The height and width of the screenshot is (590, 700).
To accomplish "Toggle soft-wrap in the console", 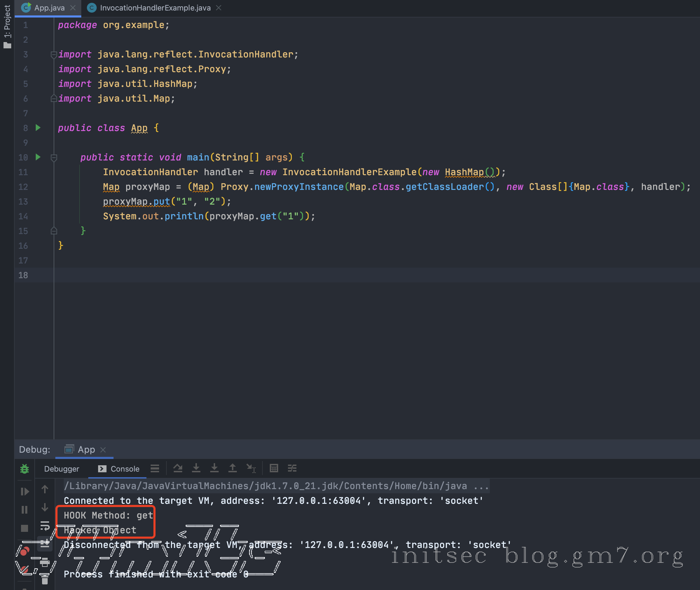I will tap(45, 526).
